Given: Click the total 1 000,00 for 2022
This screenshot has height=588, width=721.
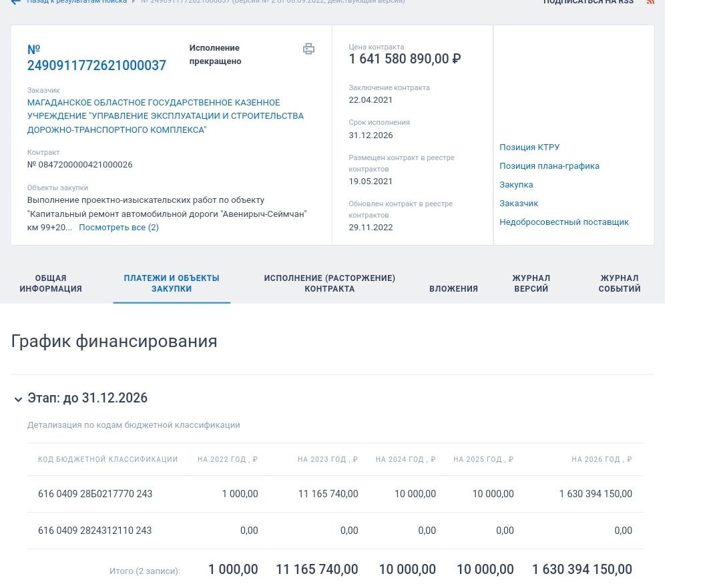Looking at the screenshot, I should point(233,569).
